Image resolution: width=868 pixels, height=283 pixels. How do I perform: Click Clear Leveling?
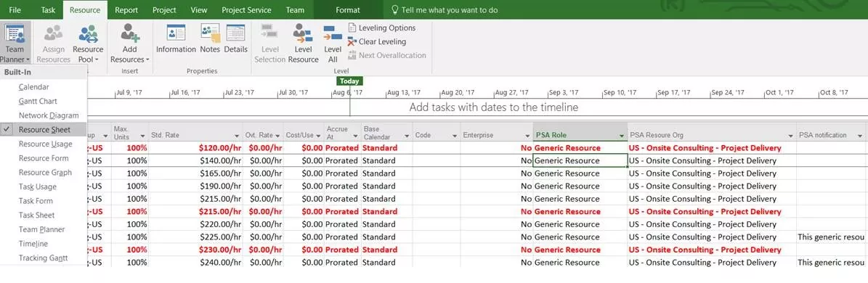(377, 41)
